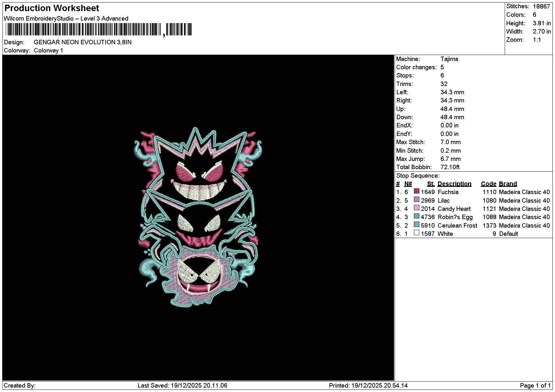Click the Trims value "32"

tap(444, 84)
